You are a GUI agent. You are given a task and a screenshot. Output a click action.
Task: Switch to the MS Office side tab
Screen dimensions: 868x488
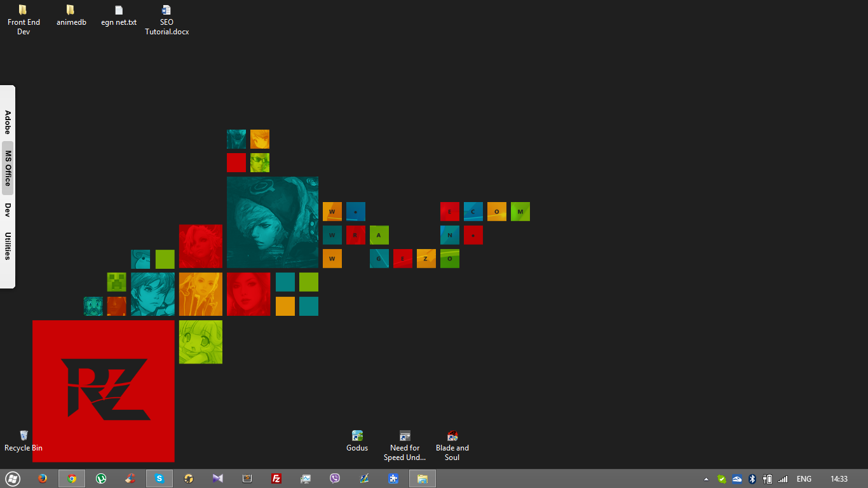point(8,168)
